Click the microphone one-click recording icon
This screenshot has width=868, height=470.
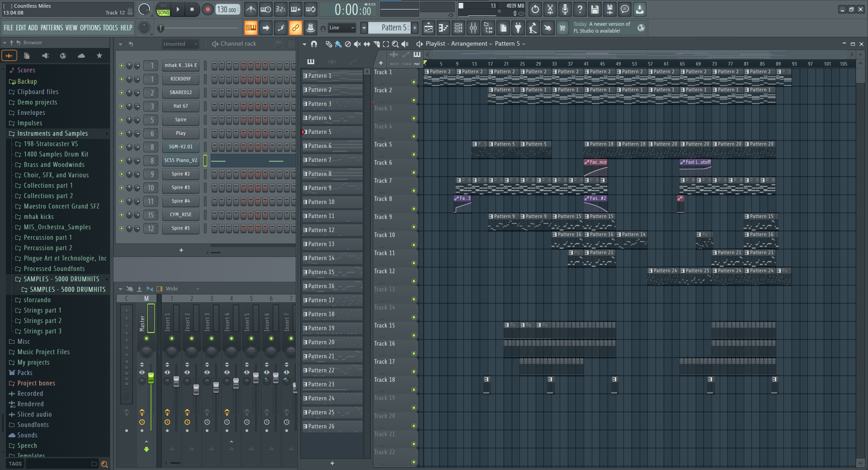[x=565, y=9]
